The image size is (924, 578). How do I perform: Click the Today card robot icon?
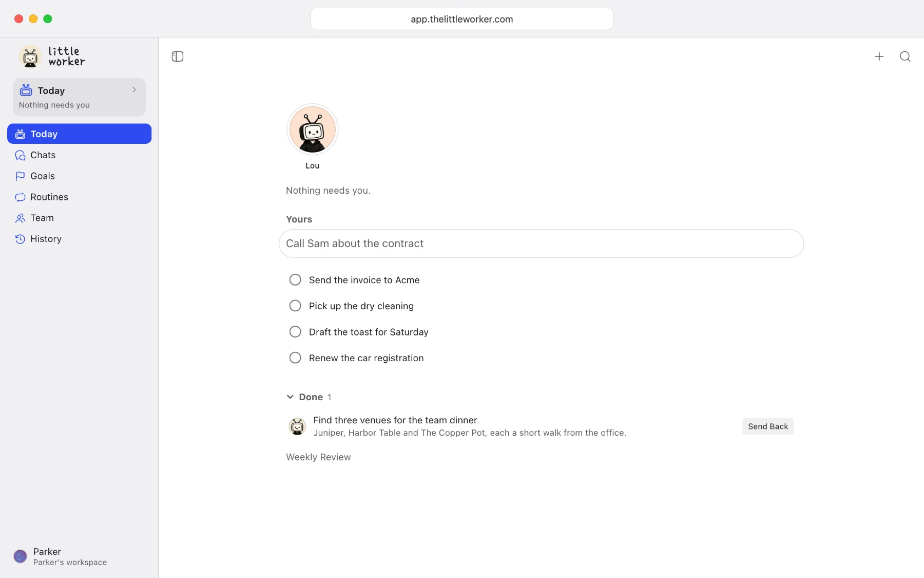click(26, 90)
